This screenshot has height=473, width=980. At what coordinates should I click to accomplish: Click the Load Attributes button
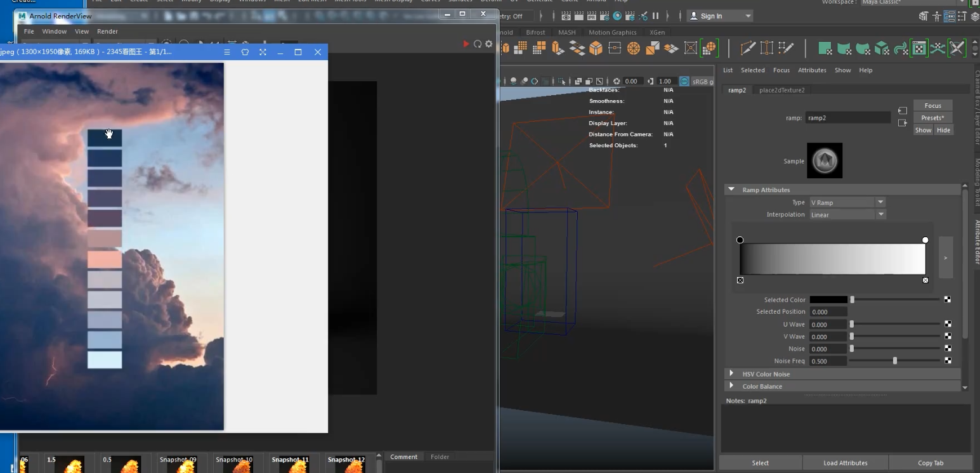point(846,463)
